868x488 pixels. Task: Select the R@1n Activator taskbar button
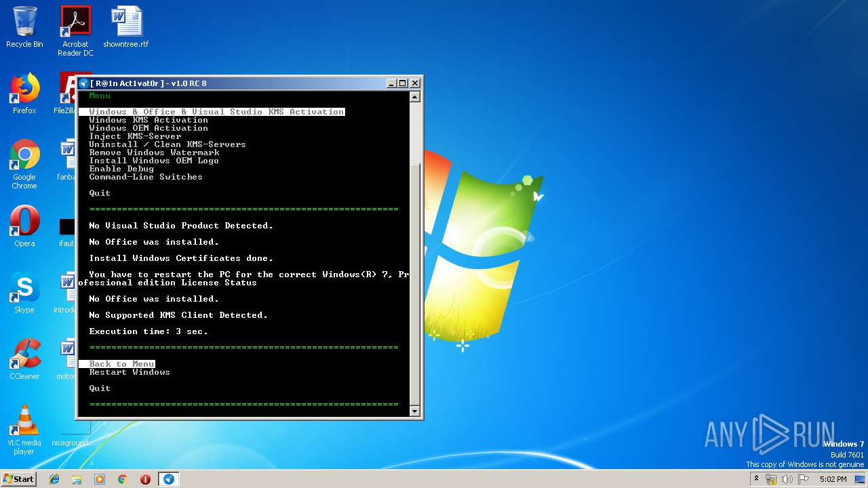(169, 479)
